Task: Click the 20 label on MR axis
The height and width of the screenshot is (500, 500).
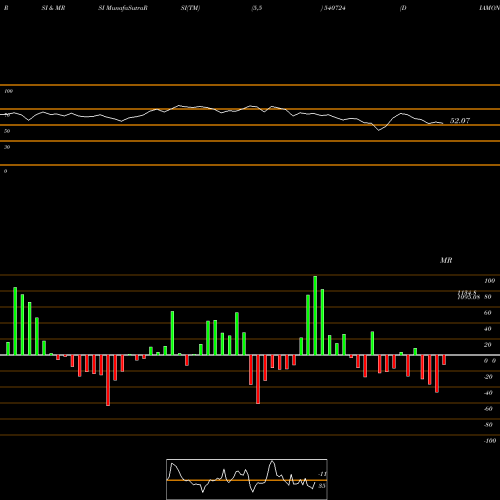Action: pyautogui.click(x=488, y=345)
